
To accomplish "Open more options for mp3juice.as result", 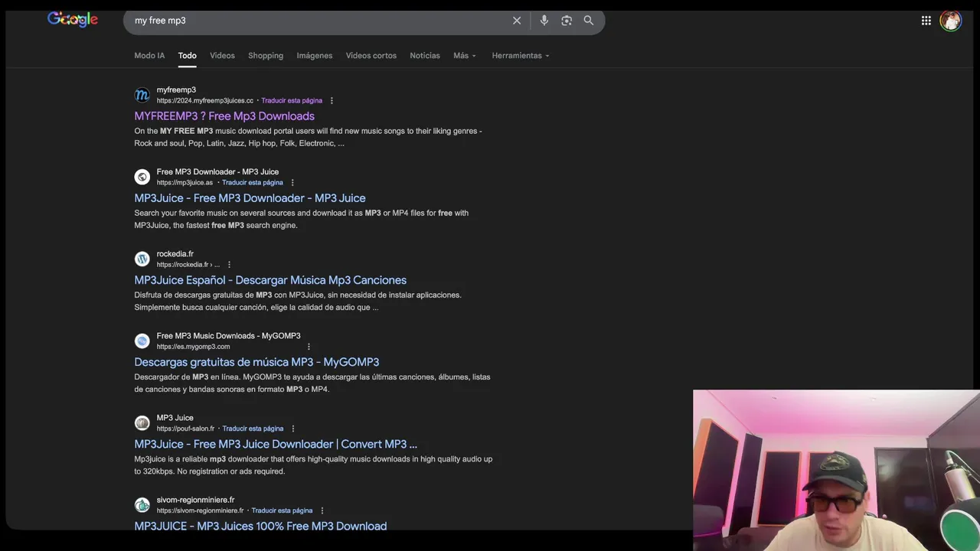I will coord(292,183).
